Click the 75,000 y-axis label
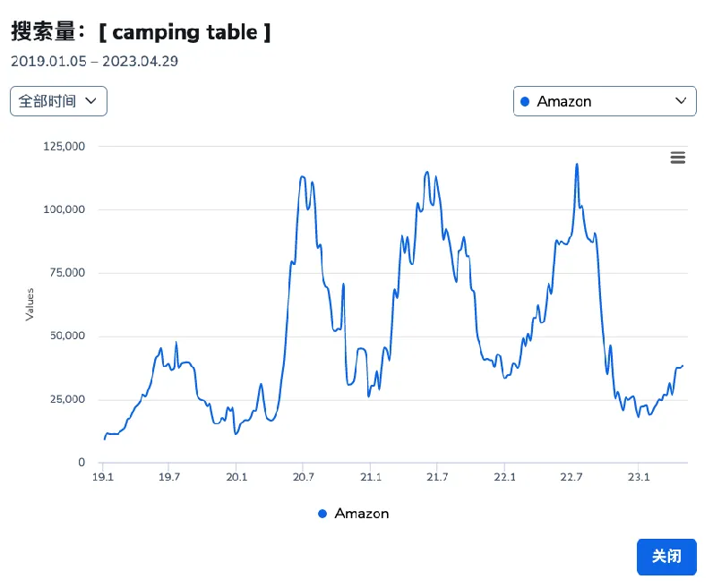The width and height of the screenshot is (713, 588). [x=67, y=273]
